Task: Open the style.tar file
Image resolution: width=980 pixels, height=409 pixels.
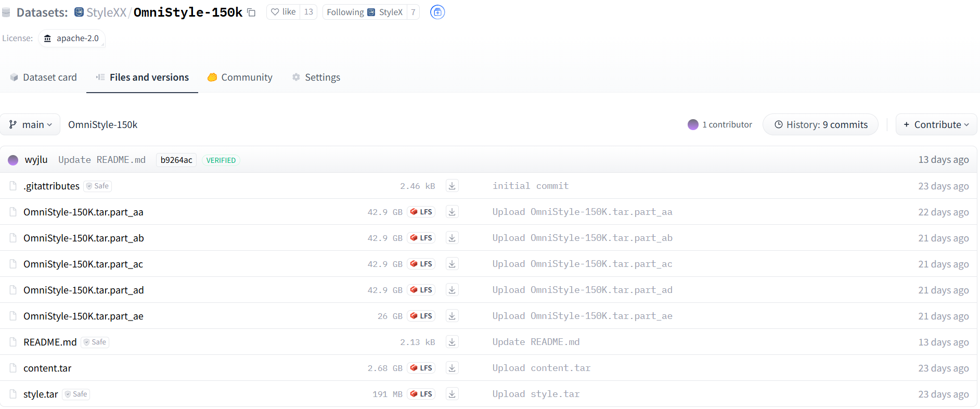Action: click(x=41, y=394)
